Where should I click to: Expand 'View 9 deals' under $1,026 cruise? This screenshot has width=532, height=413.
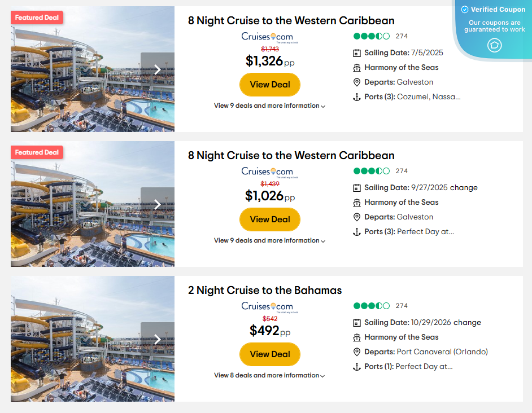(269, 240)
